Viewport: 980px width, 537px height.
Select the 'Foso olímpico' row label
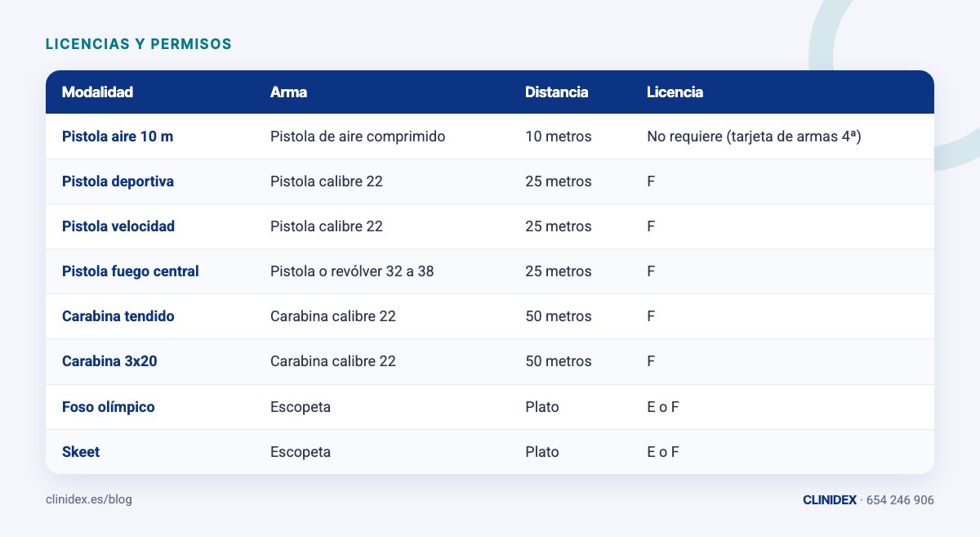[x=109, y=407]
